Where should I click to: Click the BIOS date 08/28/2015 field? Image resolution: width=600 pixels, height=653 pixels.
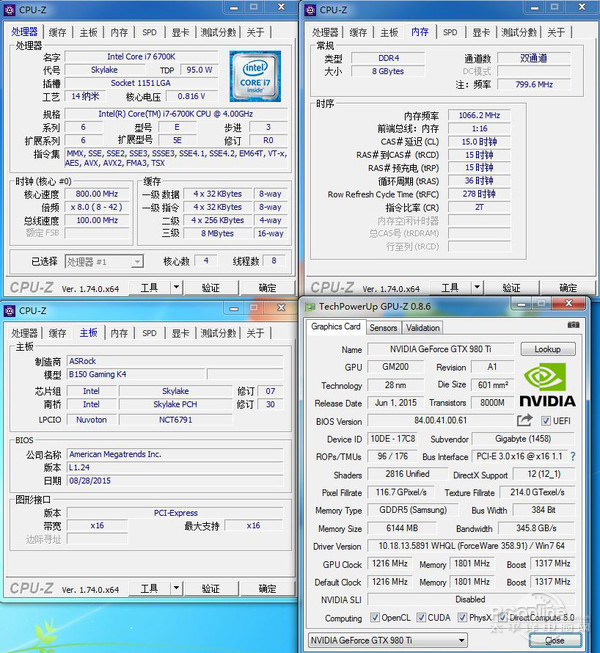[175, 481]
